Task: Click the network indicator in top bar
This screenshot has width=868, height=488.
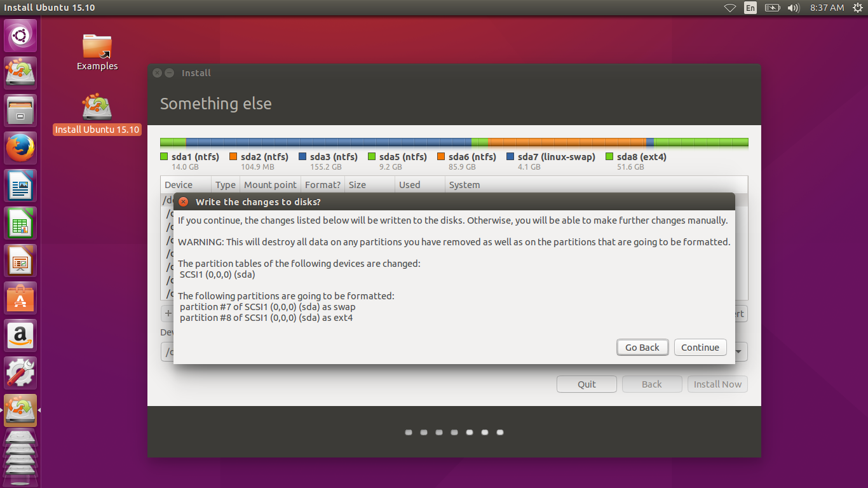Action: tap(730, 8)
